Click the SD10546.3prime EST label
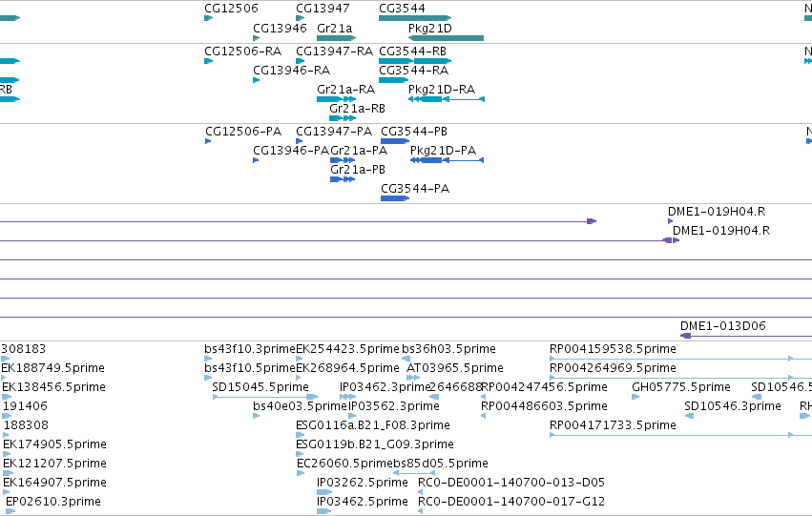This screenshot has height=516, width=812. 733,406
